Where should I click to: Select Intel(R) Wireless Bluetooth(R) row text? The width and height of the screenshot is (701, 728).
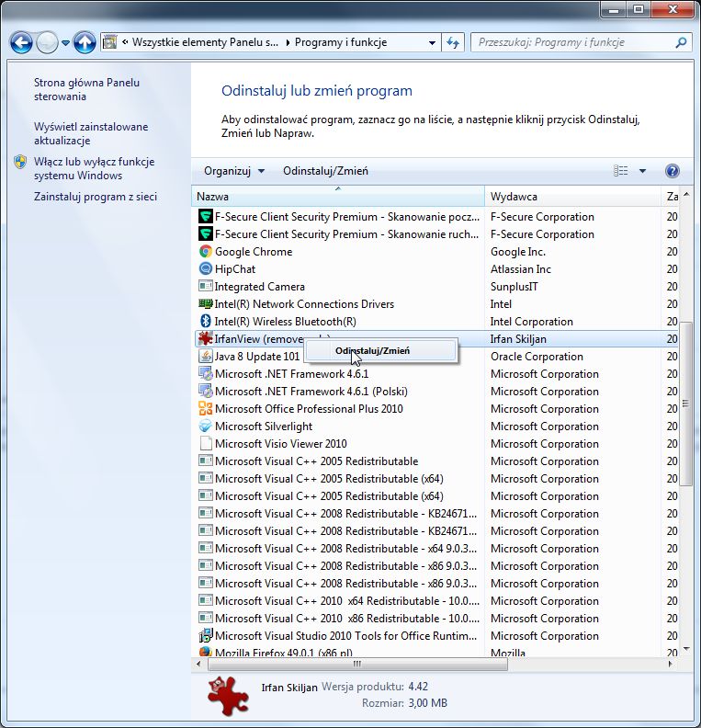tap(286, 322)
